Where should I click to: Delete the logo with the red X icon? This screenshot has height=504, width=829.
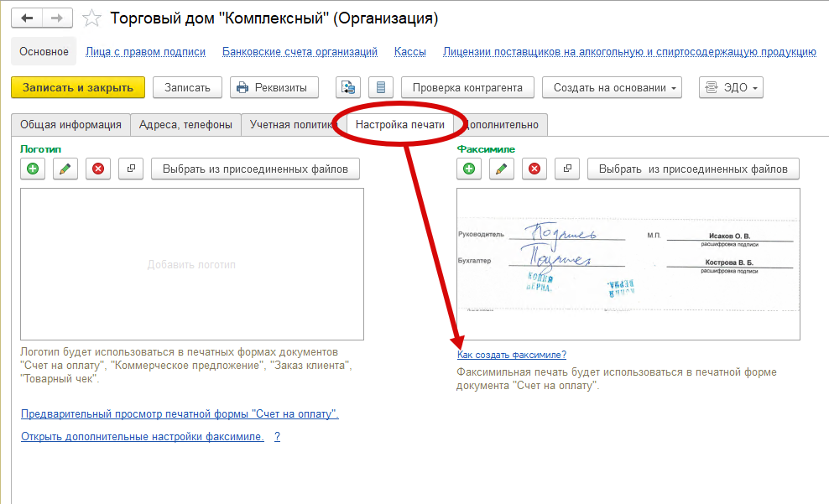(x=96, y=168)
